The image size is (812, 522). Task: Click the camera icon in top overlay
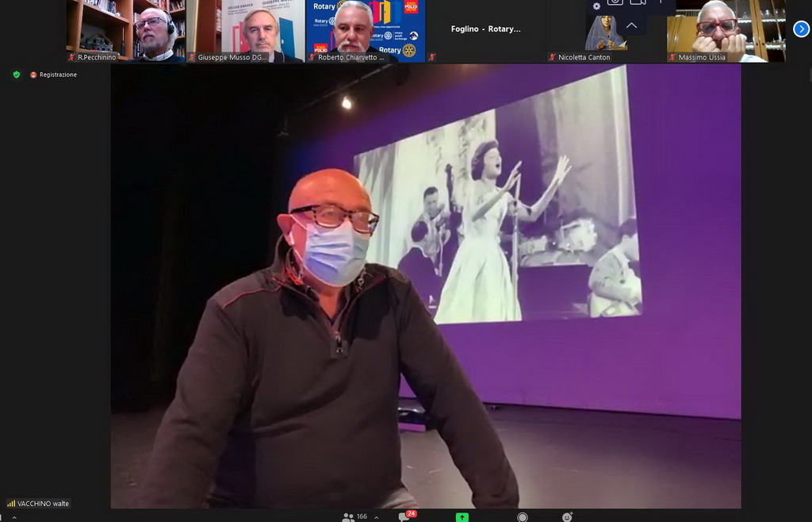click(615, 3)
